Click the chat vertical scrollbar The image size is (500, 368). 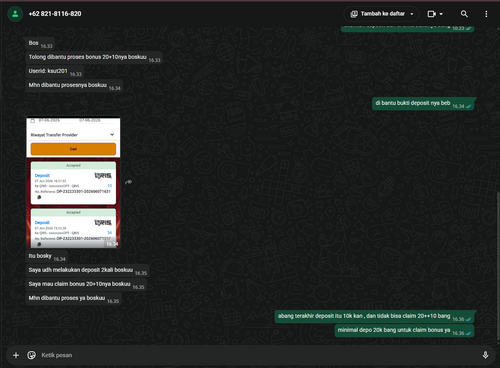[498, 267]
